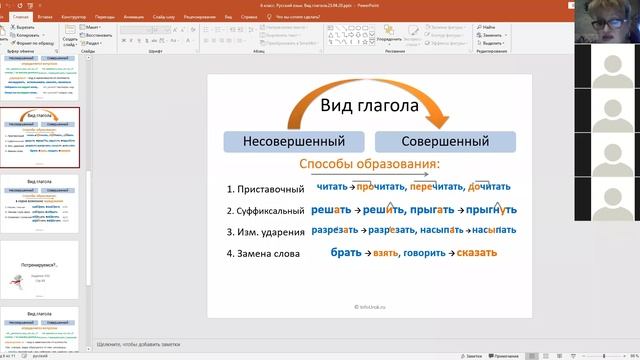Image resolution: width=640 pixels, height=360 pixels.
Task: Click the Find (Найти) button
Action: (486, 27)
